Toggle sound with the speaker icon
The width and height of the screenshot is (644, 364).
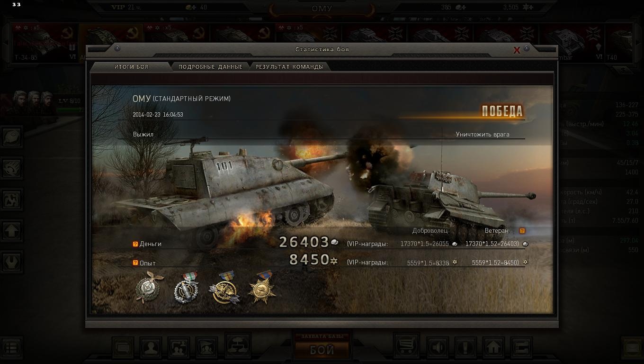coord(438,348)
